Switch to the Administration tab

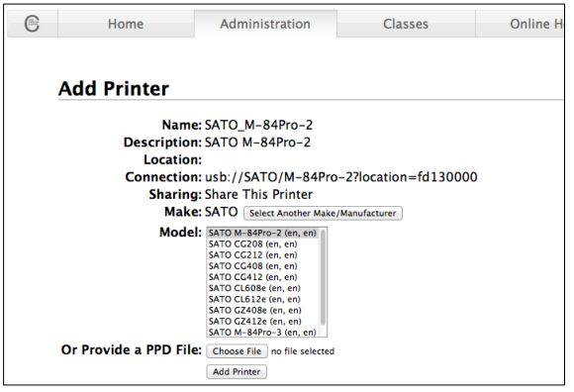265,24
